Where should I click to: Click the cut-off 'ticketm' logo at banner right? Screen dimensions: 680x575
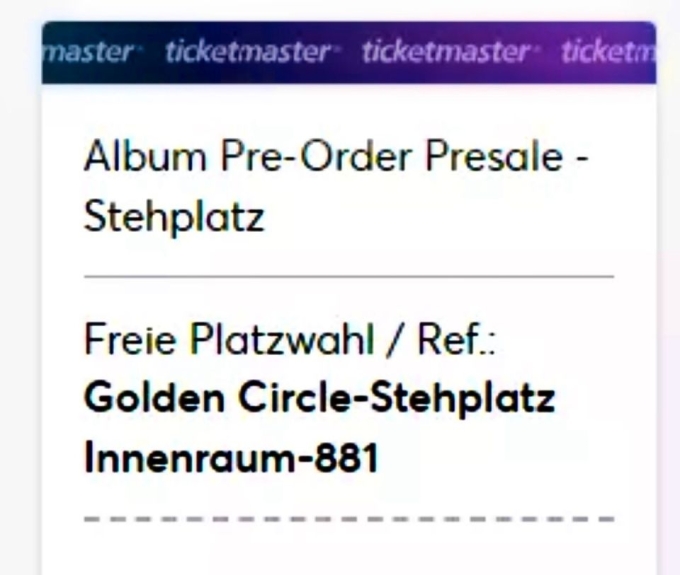pos(608,52)
